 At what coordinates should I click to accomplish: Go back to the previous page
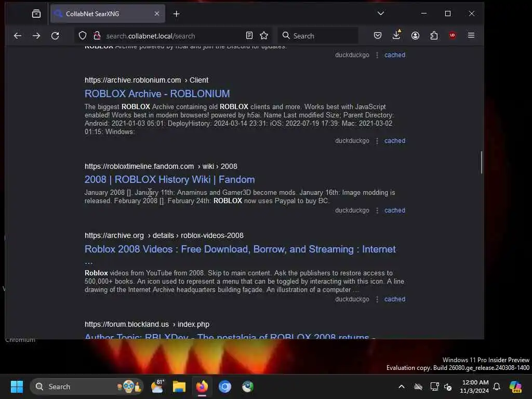tap(18, 36)
